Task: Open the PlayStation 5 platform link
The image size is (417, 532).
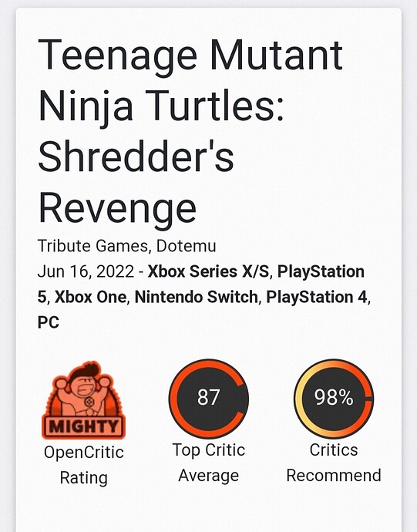Action: click(x=201, y=285)
